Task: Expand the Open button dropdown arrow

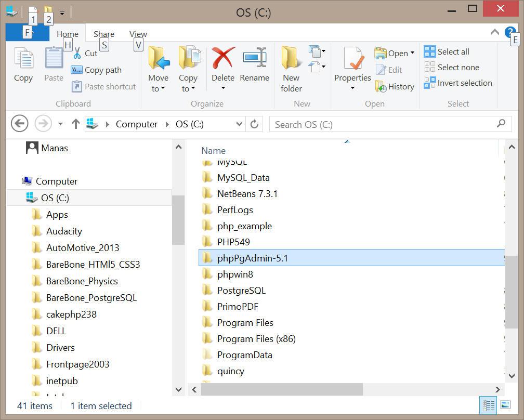Action: click(413, 53)
